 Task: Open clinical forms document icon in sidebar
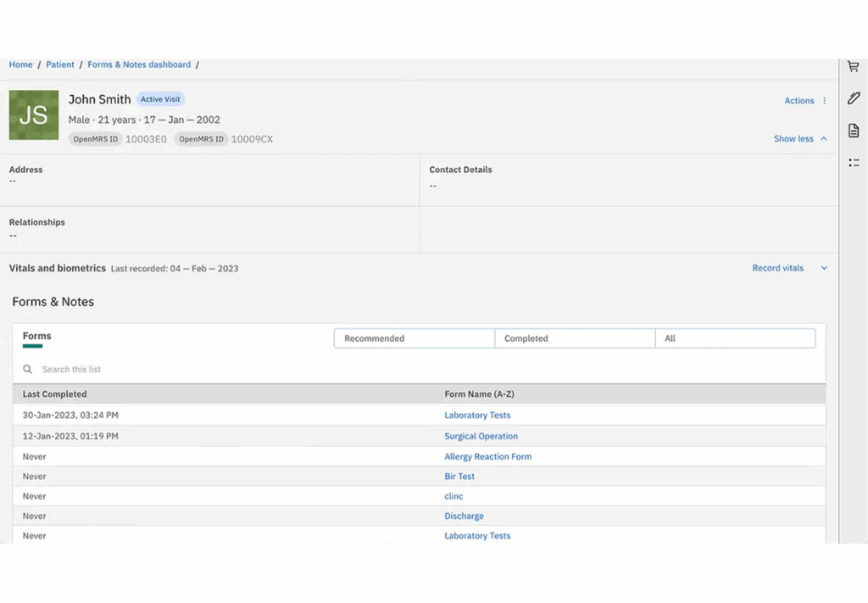click(853, 131)
